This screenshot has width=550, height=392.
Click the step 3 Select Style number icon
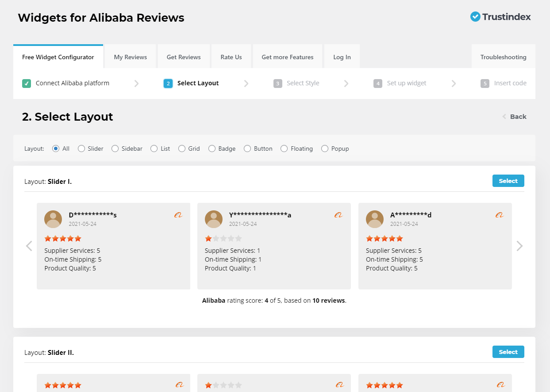[x=278, y=84]
